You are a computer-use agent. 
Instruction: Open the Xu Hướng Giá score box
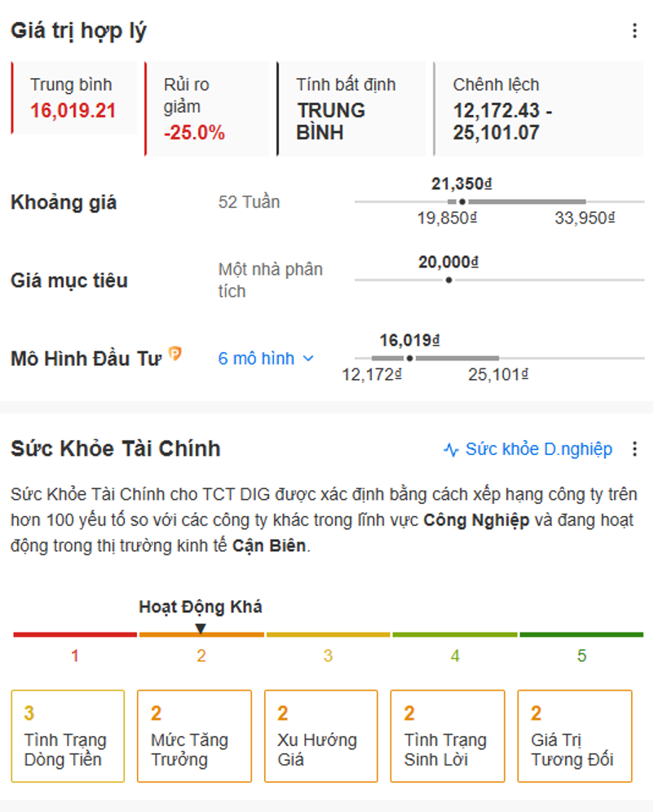click(x=321, y=736)
